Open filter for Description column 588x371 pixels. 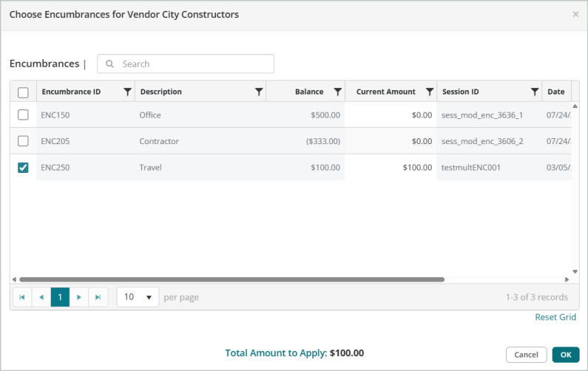point(258,92)
